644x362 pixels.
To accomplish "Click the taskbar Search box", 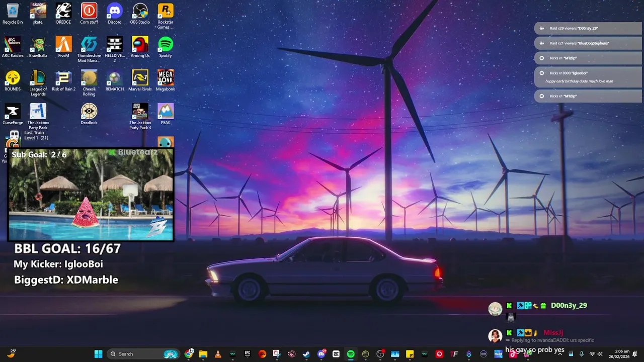I will coord(143,354).
